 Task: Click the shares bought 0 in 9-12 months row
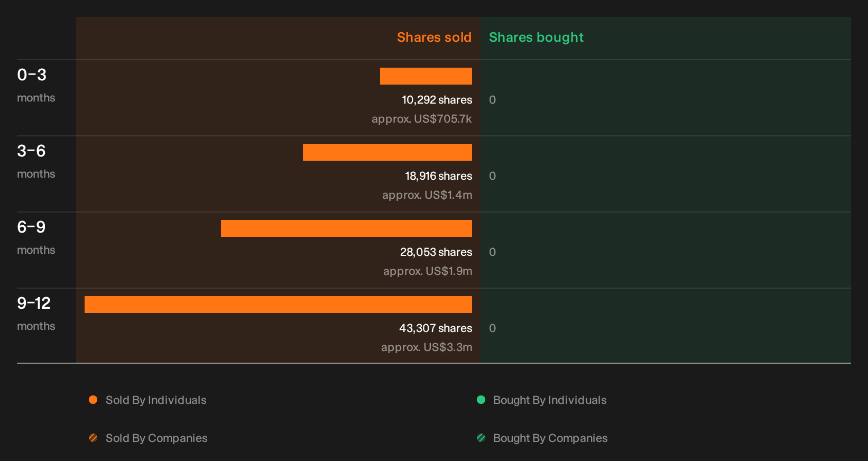492,328
